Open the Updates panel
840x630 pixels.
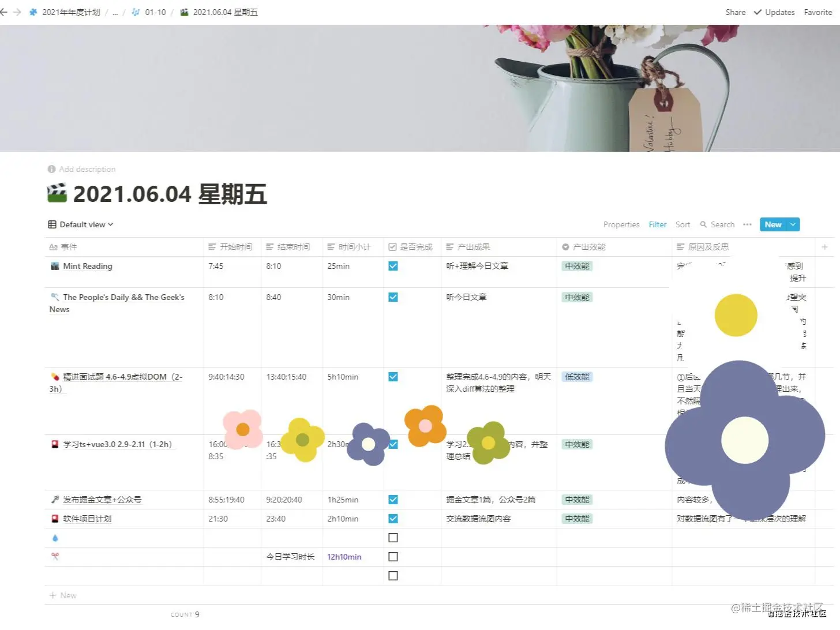(774, 12)
